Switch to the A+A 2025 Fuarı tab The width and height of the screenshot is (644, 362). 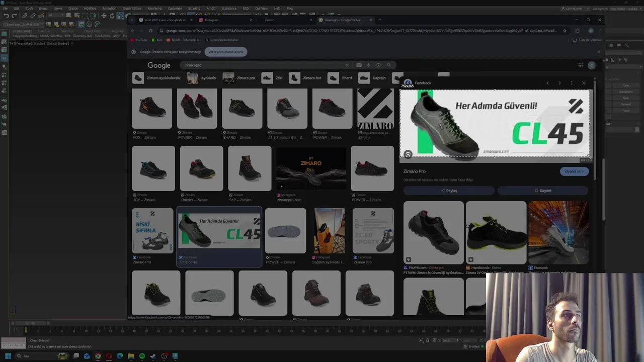pyautogui.click(x=165, y=20)
